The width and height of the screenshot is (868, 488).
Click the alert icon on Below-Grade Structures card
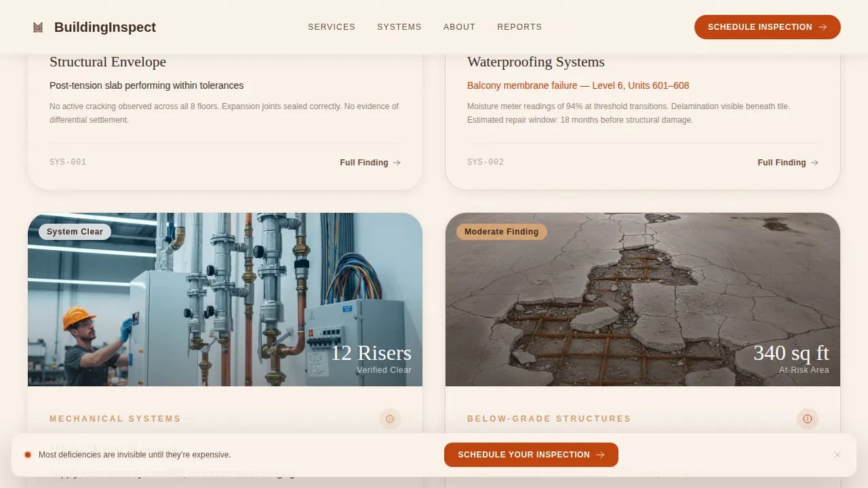pos(808,419)
